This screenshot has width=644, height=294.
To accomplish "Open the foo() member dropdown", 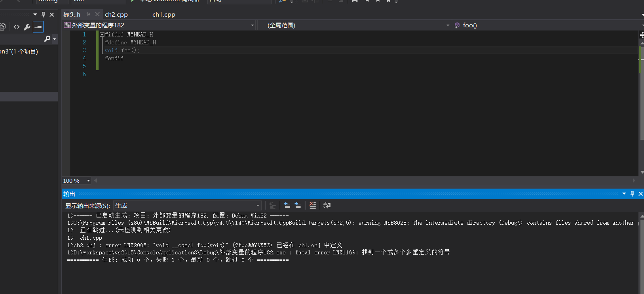I will tap(548, 25).
